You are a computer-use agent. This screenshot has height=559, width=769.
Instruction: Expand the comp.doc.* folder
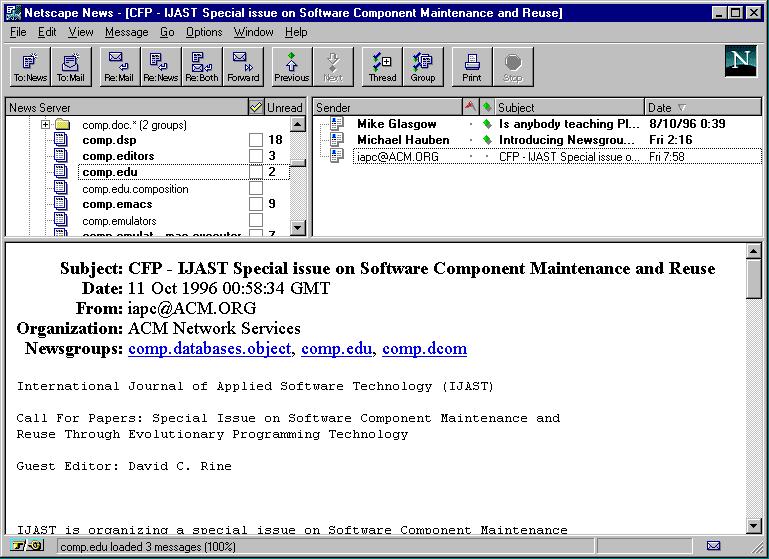[46, 125]
